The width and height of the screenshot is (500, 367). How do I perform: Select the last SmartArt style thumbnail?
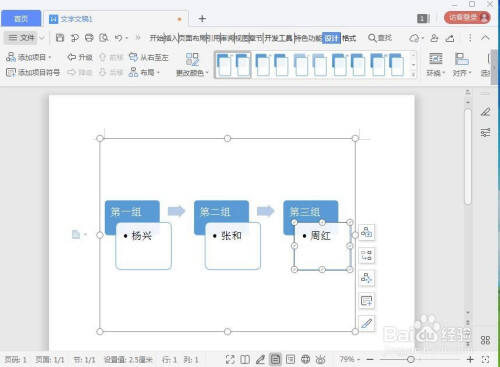point(387,65)
